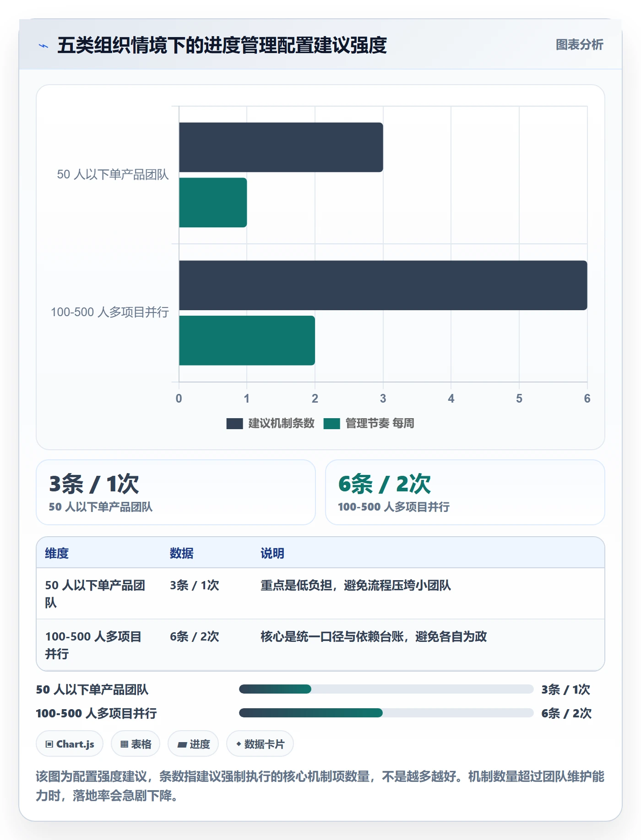Click the 数据 column header

(x=182, y=554)
